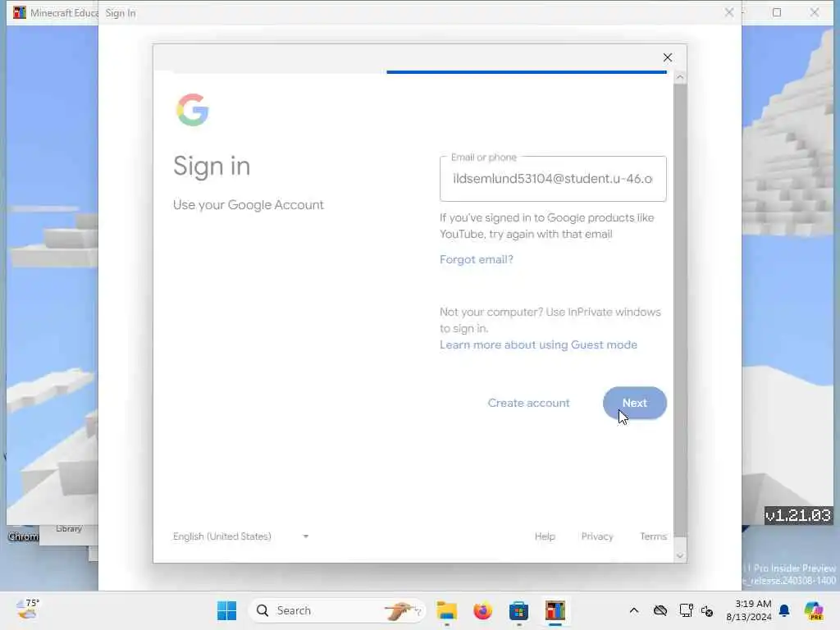Open the clock showing 3:19 AM

[748, 610]
